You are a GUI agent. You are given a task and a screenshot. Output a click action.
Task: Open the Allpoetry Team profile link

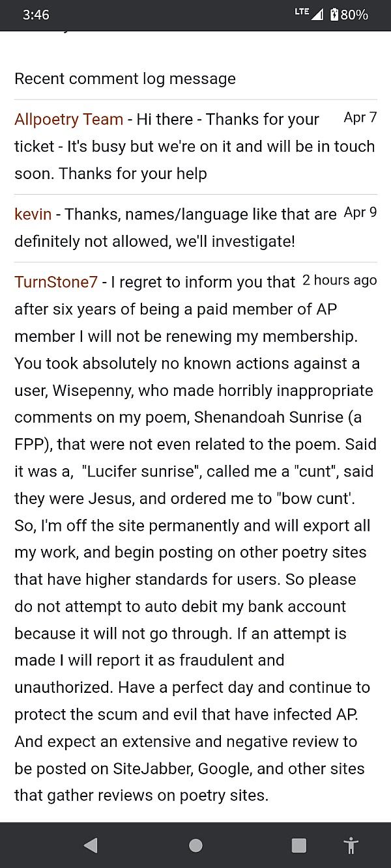pyautogui.click(x=68, y=120)
